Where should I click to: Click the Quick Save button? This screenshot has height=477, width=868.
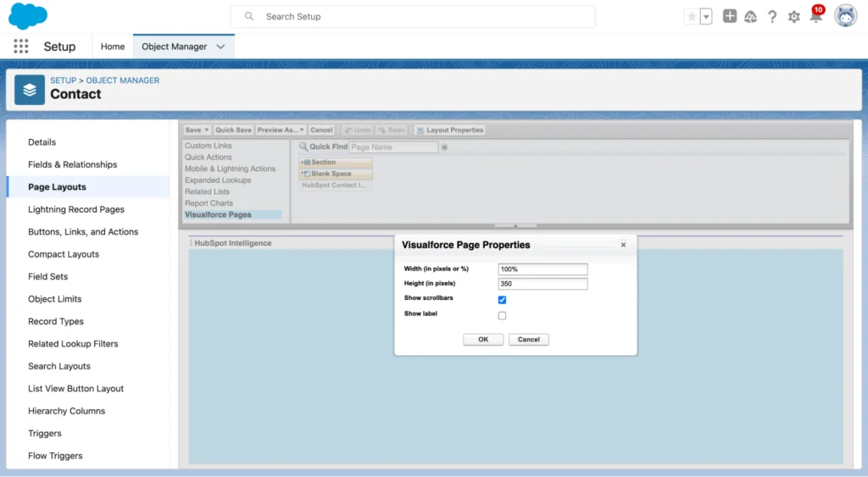tap(233, 130)
